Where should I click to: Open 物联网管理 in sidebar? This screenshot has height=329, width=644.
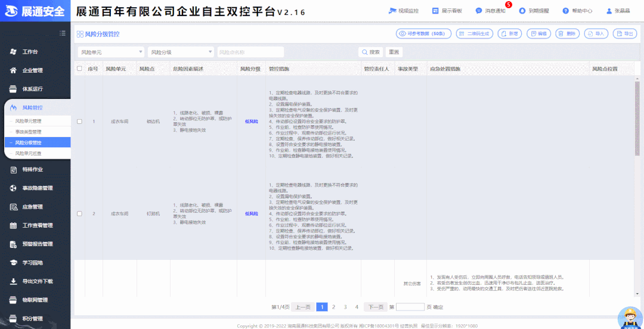tap(35, 300)
